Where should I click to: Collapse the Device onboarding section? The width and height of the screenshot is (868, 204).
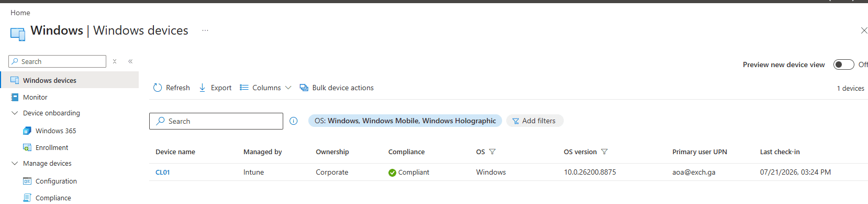tap(15, 113)
